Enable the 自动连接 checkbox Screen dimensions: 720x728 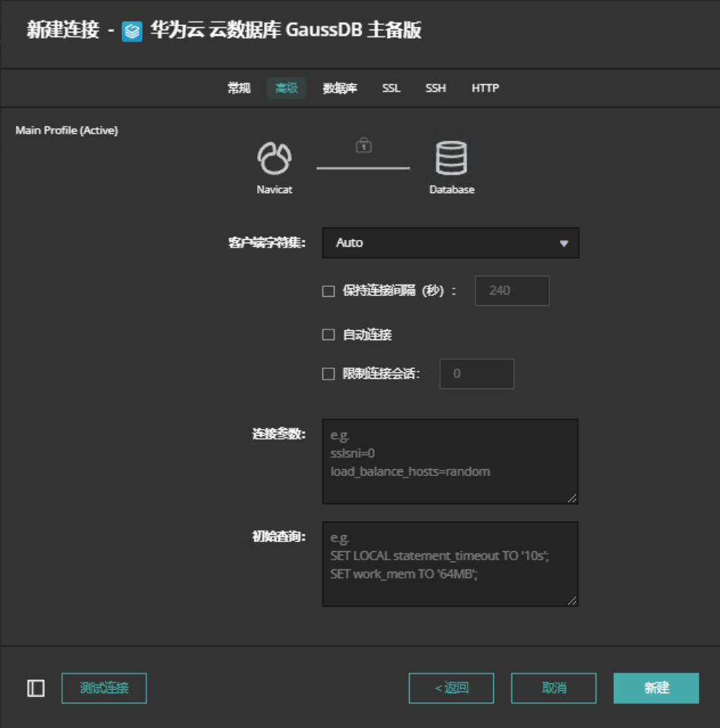pos(329,335)
